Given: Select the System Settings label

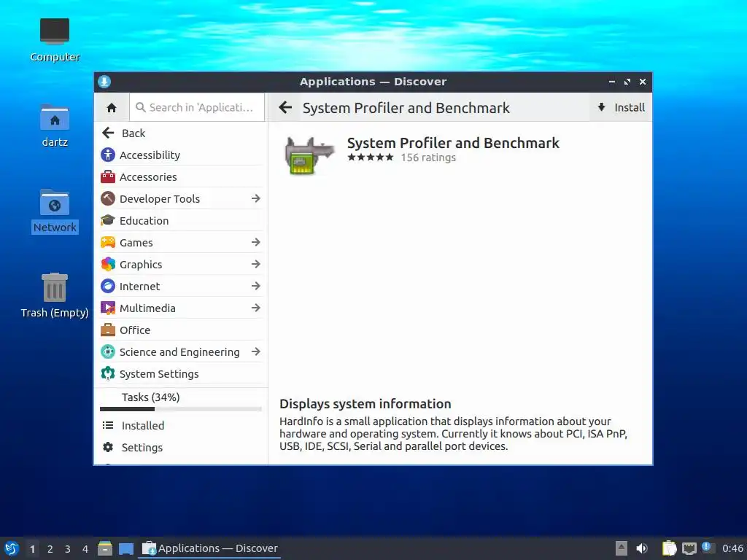Looking at the screenshot, I should 159,374.
